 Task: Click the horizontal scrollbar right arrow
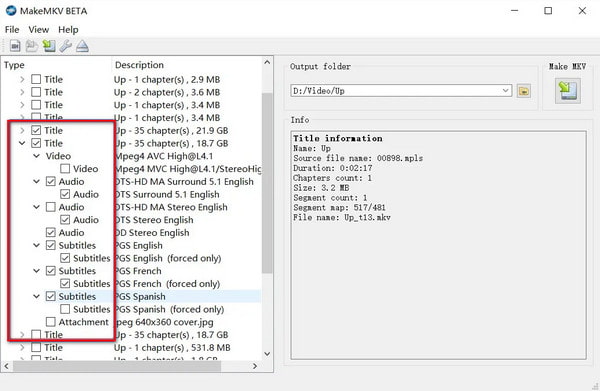coord(255,366)
